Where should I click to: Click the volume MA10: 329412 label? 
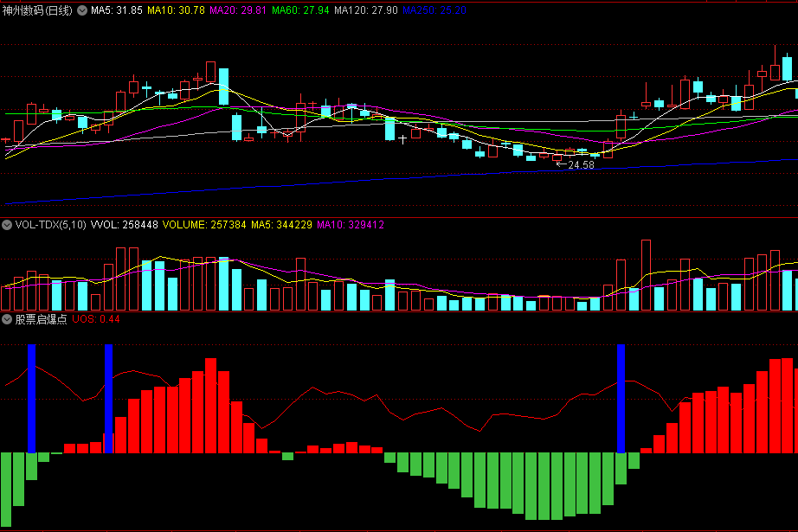coord(351,225)
